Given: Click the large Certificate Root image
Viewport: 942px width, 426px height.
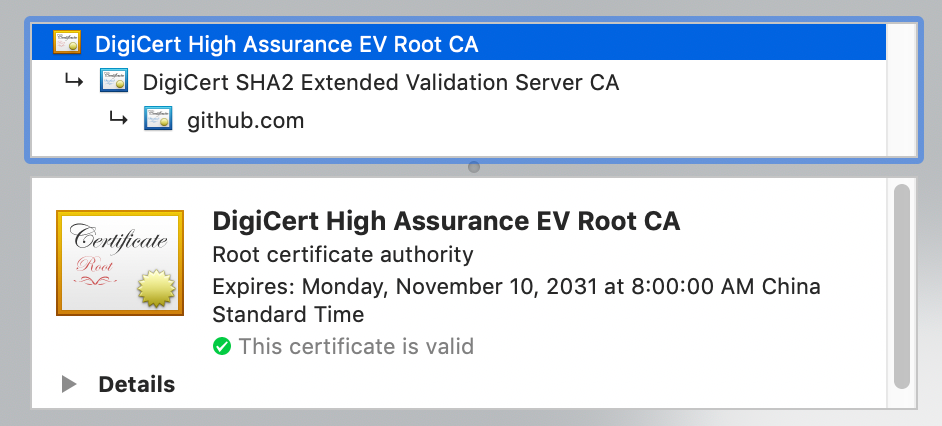Looking at the screenshot, I should pyautogui.click(x=120, y=263).
